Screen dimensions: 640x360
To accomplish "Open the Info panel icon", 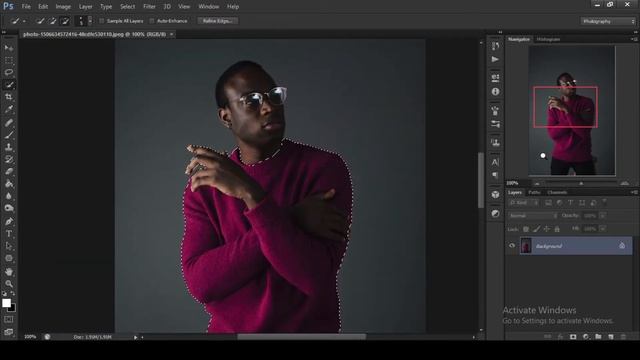I will (495, 91).
